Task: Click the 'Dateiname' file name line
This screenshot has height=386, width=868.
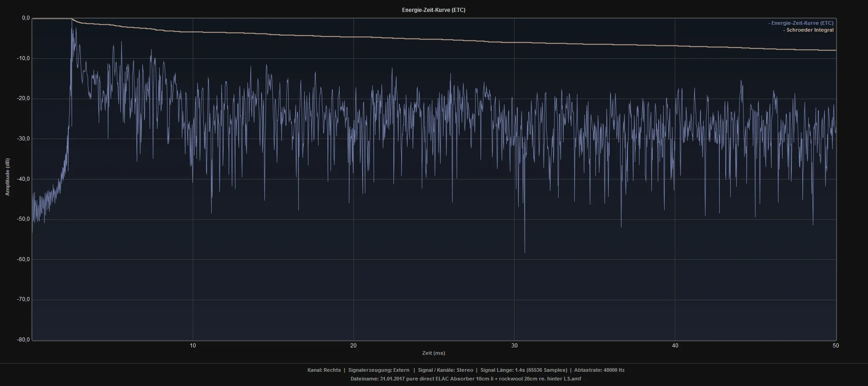Action: coord(466,379)
